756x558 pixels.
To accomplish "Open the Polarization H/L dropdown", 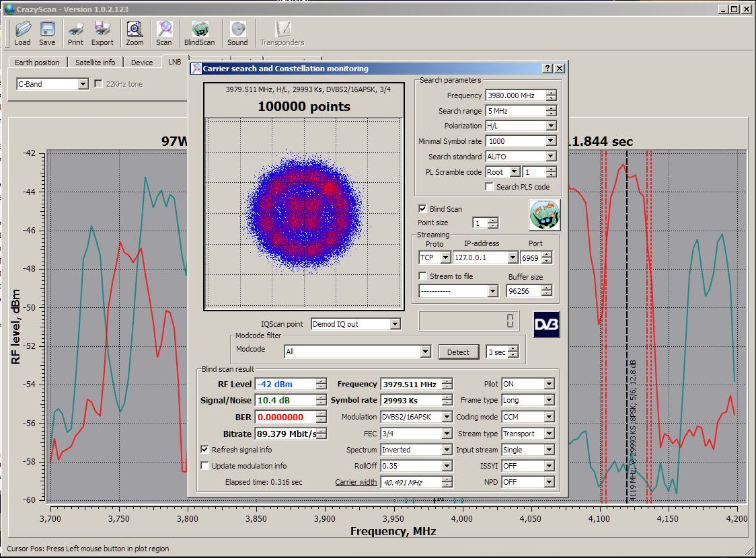I will pos(550,126).
